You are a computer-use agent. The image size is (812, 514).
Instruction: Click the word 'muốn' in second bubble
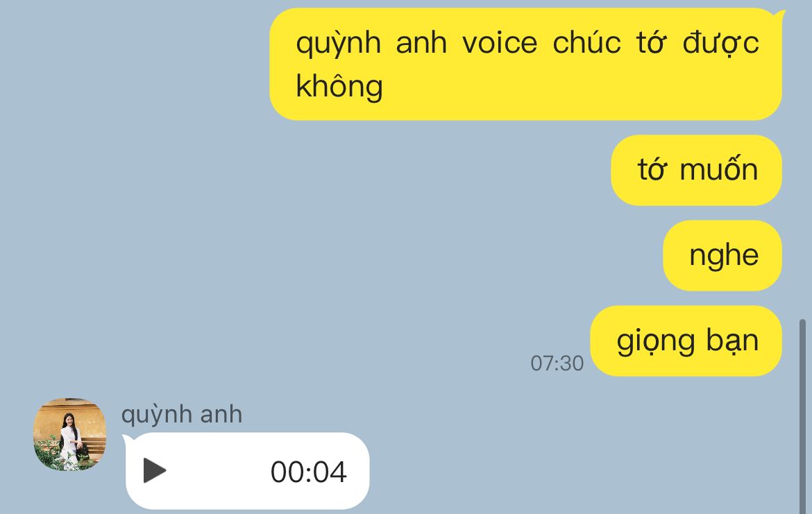tap(719, 170)
